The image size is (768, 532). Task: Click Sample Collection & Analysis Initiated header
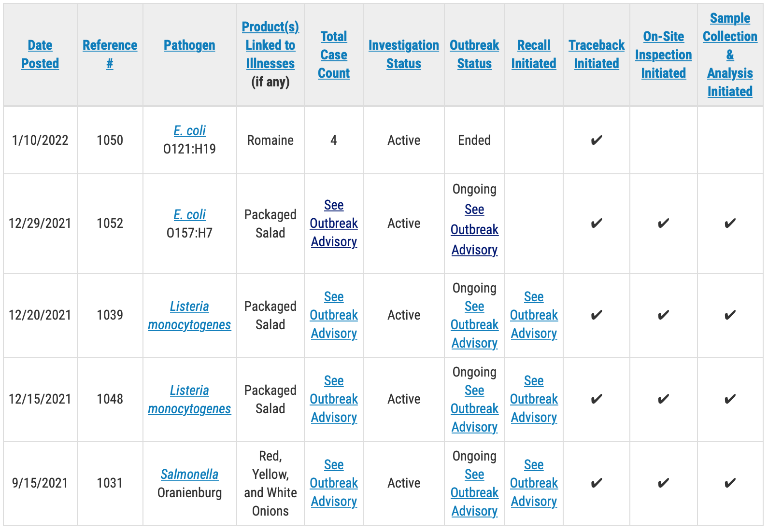(x=730, y=55)
